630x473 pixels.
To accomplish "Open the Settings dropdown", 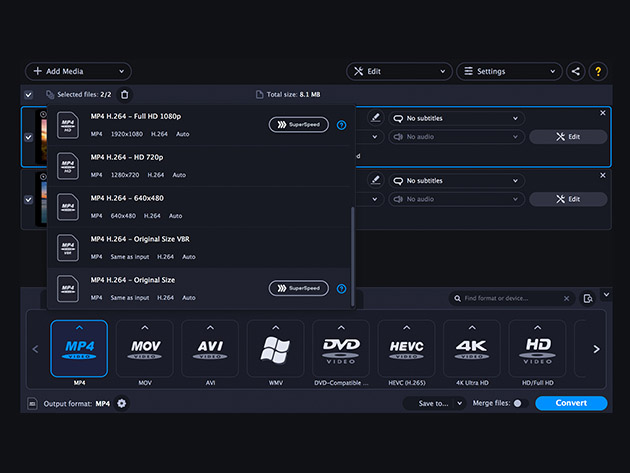I will 509,72.
